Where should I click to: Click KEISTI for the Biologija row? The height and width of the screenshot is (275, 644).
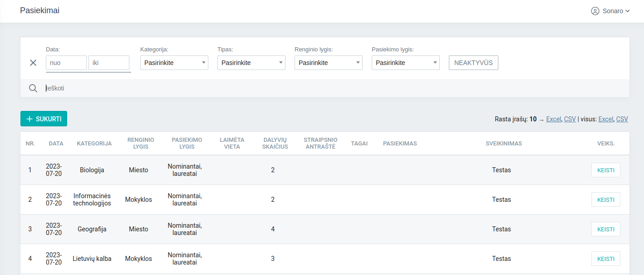click(x=605, y=170)
